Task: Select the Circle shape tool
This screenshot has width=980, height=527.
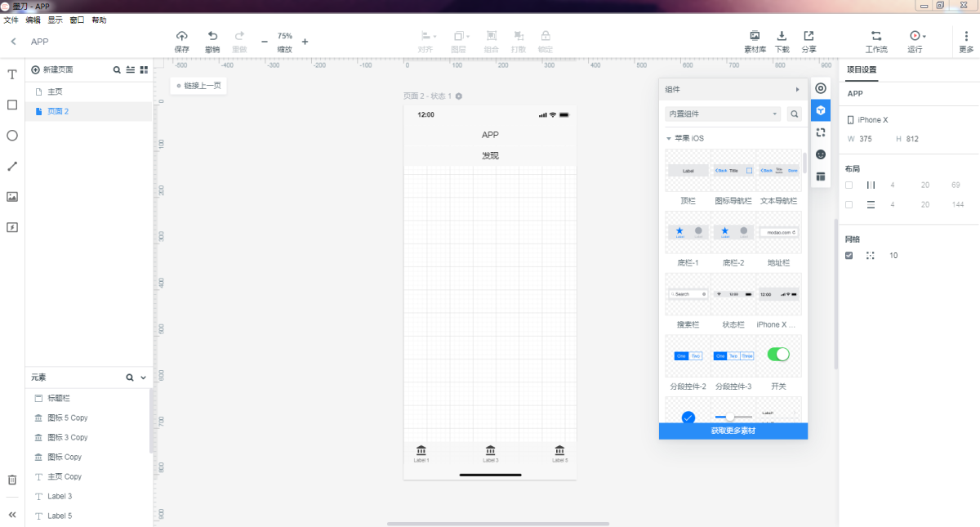Action: [x=12, y=136]
